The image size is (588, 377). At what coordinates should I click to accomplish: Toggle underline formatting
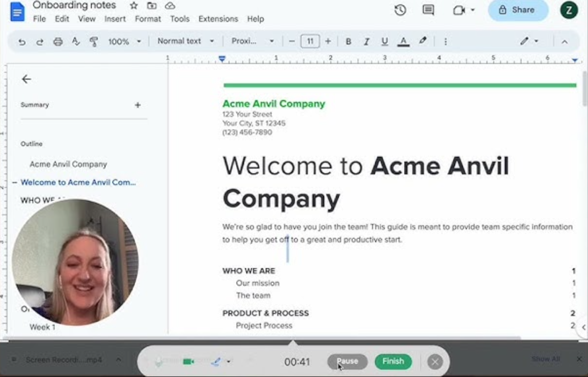coord(385,41)
